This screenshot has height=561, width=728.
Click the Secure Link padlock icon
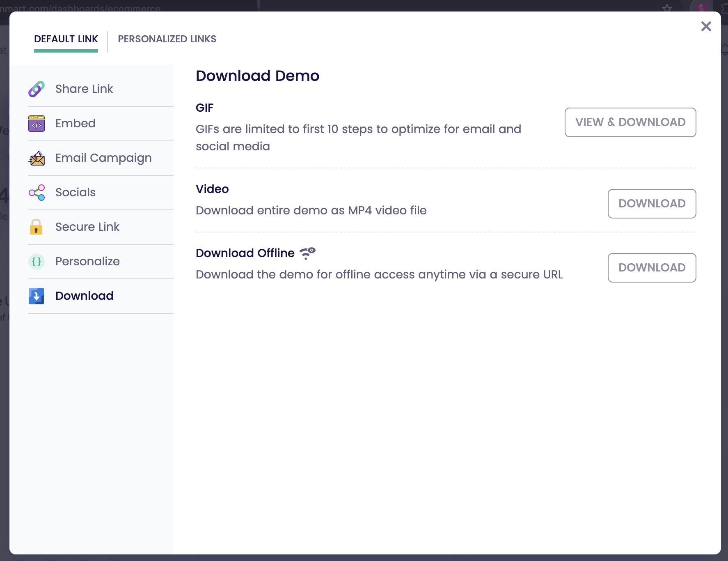click(36, 227)
